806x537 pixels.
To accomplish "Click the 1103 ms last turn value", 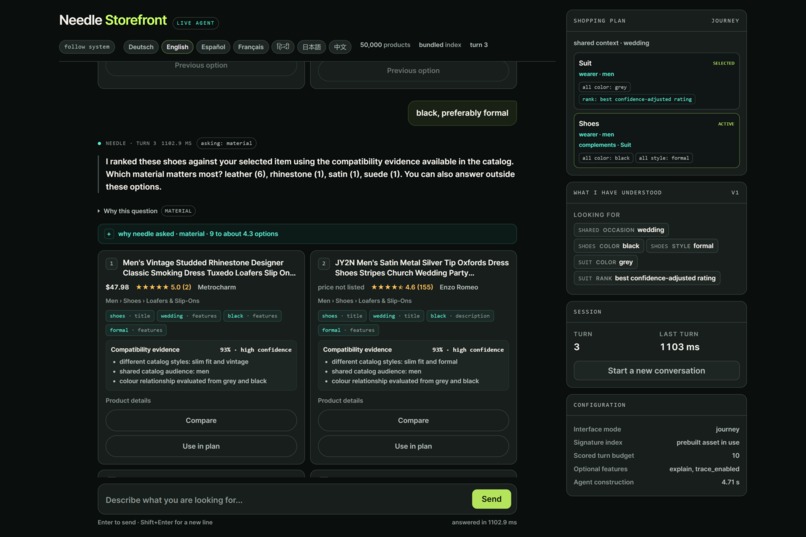I will click(680, 347).
